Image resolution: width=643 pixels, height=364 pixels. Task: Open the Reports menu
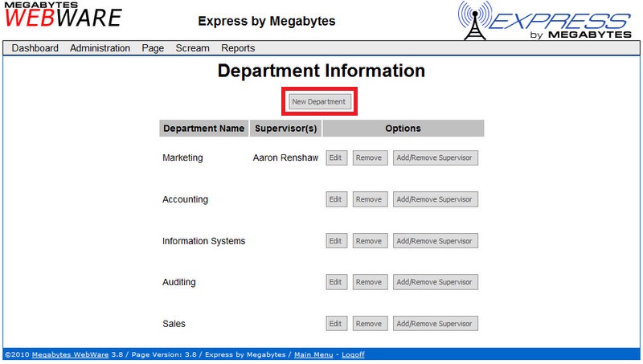(x=238, y=48)
